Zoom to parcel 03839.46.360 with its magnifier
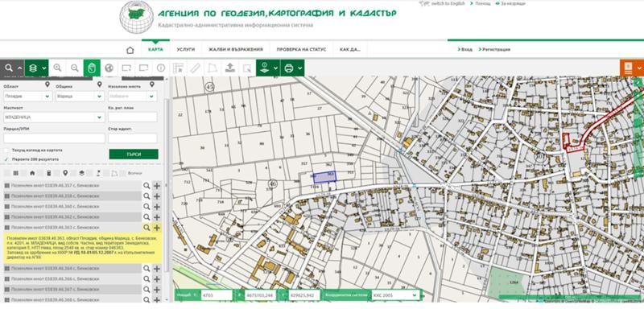Screen dimensions: 644x309 point(147,207)
